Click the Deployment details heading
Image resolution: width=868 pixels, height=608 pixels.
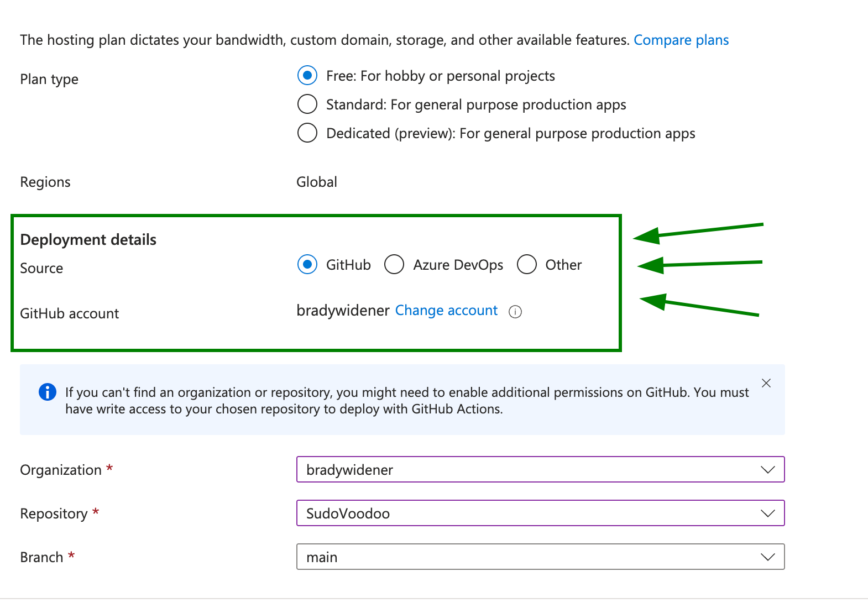click(x=88, y=239)
